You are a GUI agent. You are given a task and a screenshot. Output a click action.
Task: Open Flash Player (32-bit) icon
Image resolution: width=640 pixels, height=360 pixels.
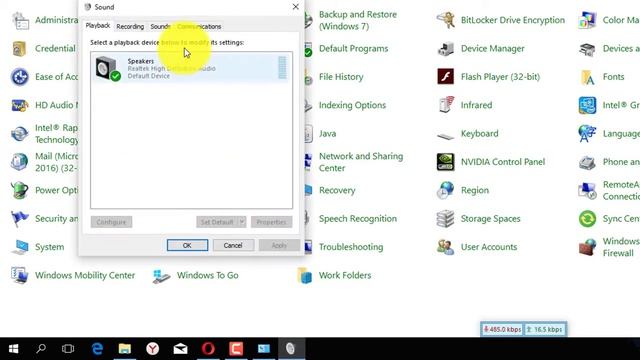pos(445,77)
